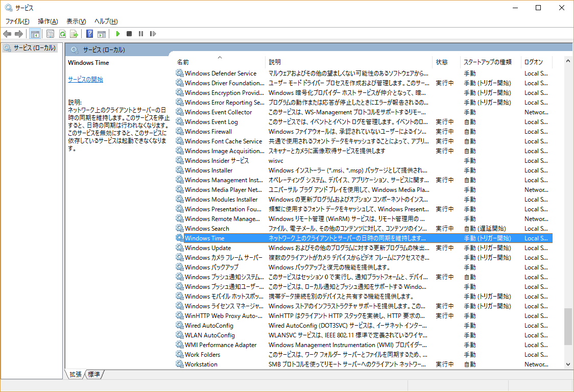Toggle the Show/Hide Action Pane button
The width and height of the screenshot is (574, 392).
pyautogui.click(x=102, y=34)
